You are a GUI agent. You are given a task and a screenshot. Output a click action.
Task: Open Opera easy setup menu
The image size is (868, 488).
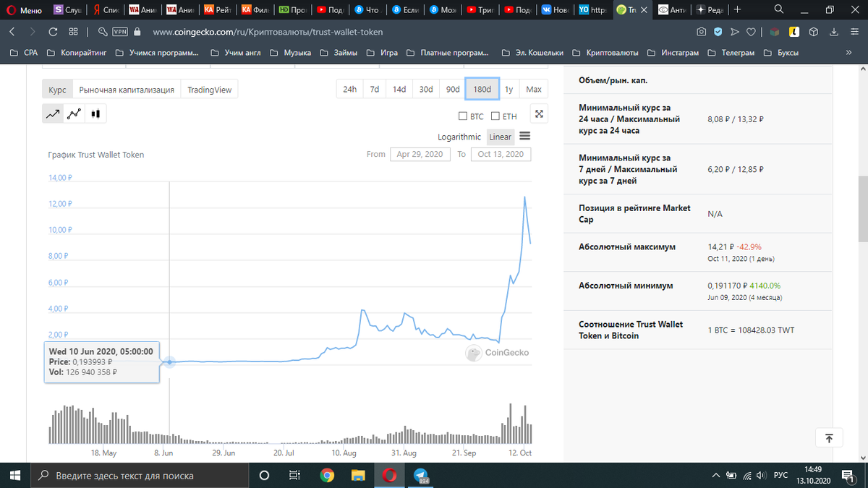(853, 32)
